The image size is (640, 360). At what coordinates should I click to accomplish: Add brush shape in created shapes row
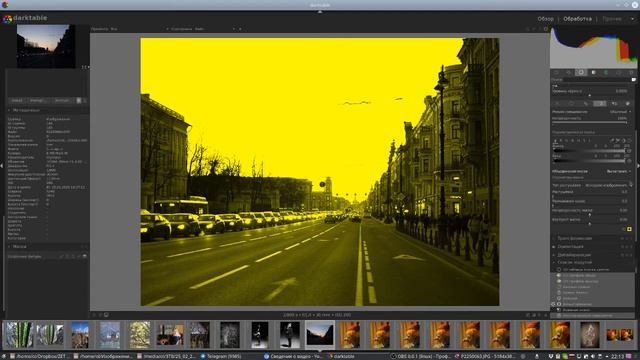pyautogui.click(x=62, y=256)
